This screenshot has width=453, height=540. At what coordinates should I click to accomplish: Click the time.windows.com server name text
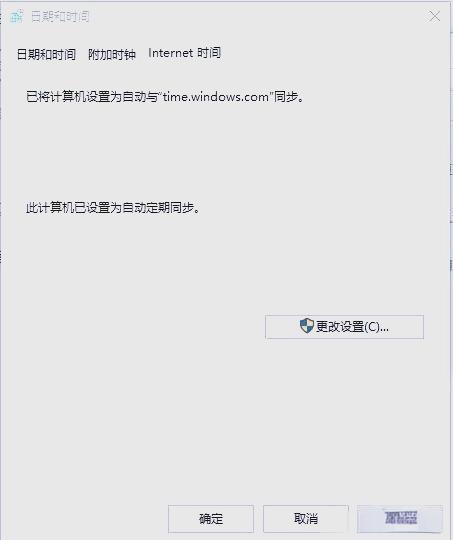click(x=216, y=97)
